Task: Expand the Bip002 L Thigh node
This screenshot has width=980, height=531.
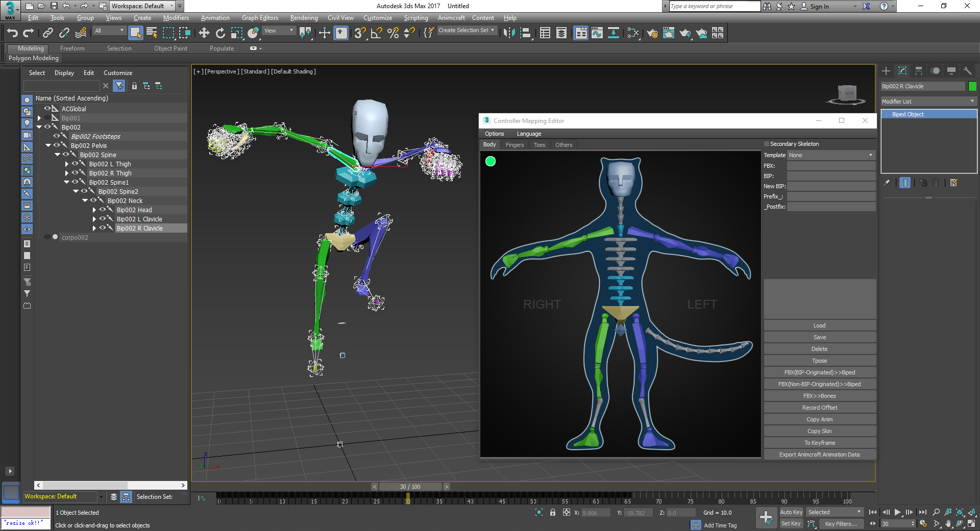Action: [x=67, y=164]
